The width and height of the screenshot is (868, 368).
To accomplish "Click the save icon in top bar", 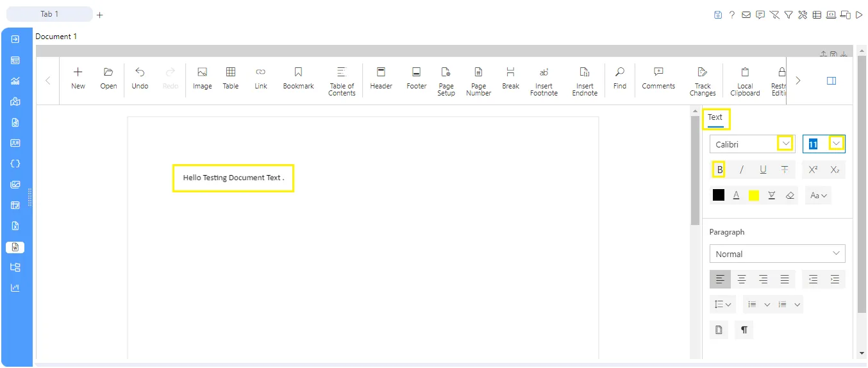I will point(718,15).
